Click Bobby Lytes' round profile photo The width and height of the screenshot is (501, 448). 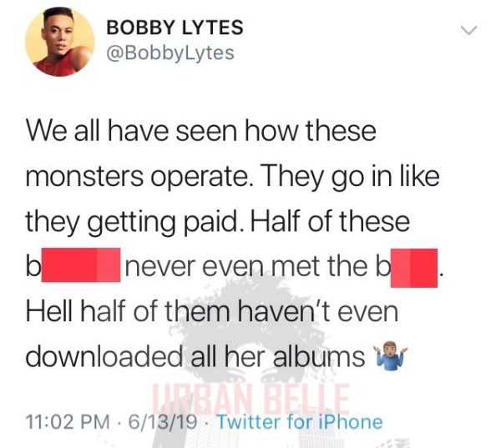[x=60, y=42]
